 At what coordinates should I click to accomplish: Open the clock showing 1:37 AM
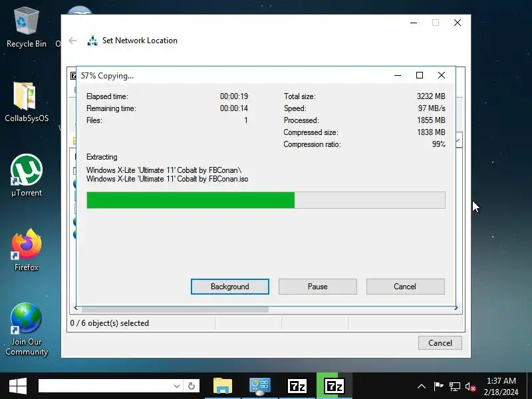[x=501, y=386]
